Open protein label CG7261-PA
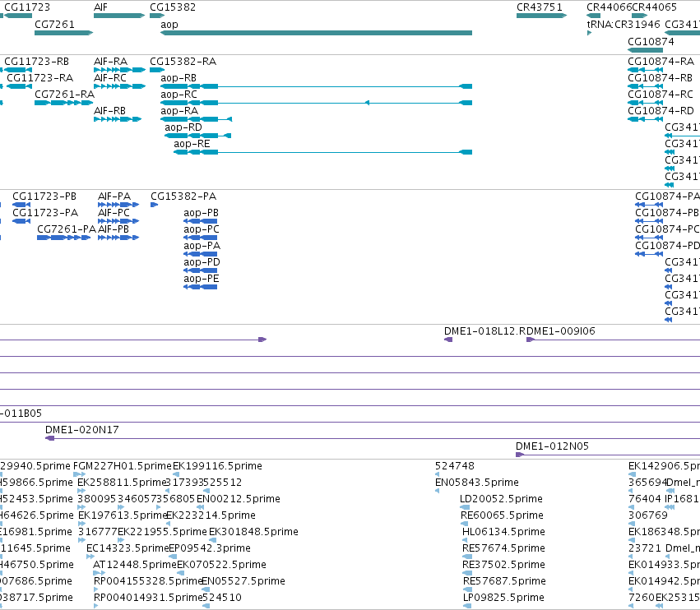Image resolution: width=700 pixels, height=610 pixels. click(x=67, y=229)
